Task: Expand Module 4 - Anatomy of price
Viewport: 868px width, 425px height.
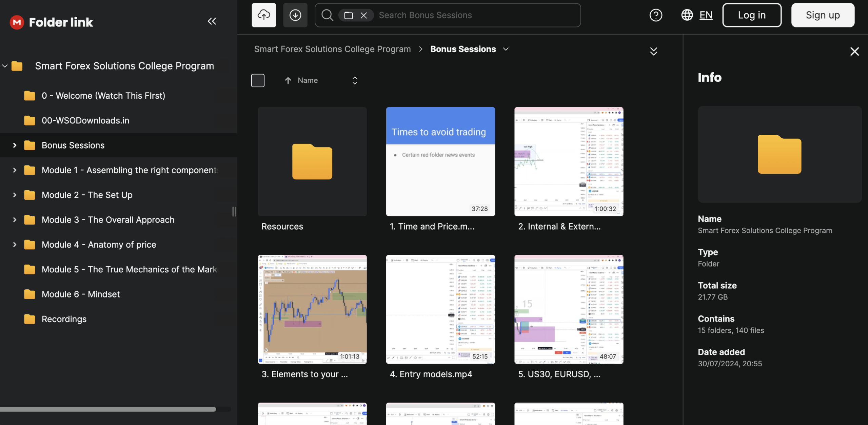Action: [x=15, y=245]
